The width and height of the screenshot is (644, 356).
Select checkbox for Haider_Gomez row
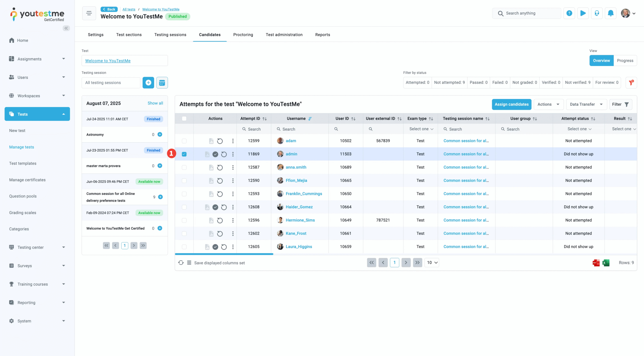184,207
